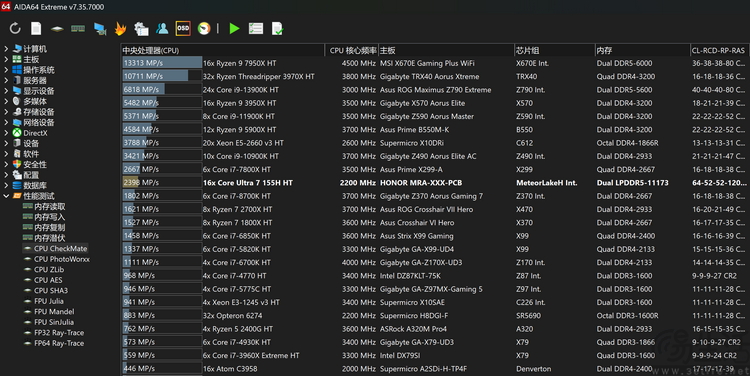Select the FPU Julia benchmark
750x376 pixels.
pyautogui.click(x=48, y=301)
